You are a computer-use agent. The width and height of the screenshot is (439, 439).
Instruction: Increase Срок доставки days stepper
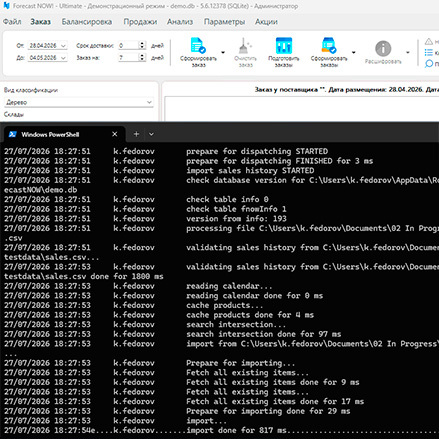tap(142, 43)
